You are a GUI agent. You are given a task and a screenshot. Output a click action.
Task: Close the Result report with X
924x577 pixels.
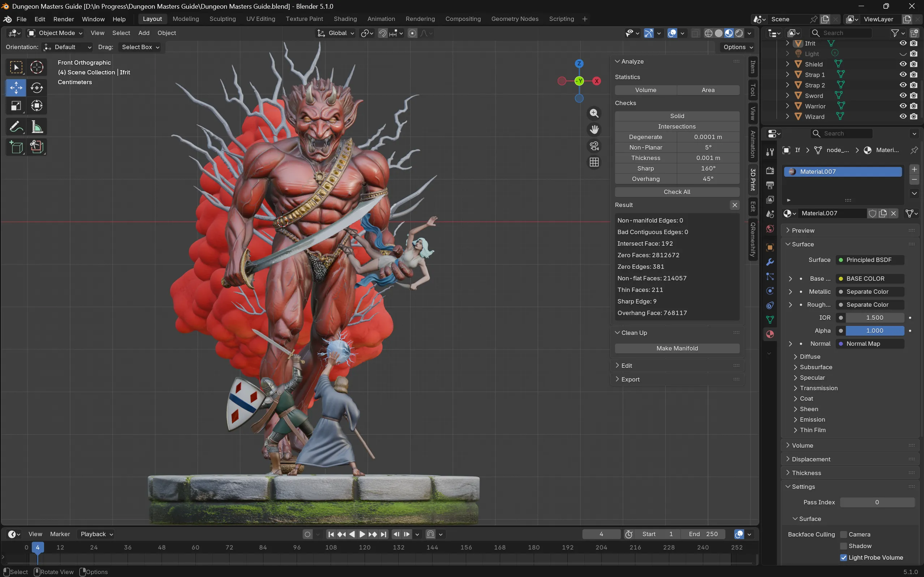pyautogui.click(x=734, y=205)
